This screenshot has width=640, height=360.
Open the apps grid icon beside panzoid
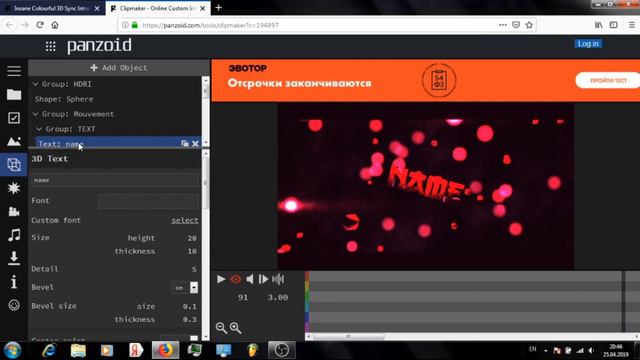[51, 46]
